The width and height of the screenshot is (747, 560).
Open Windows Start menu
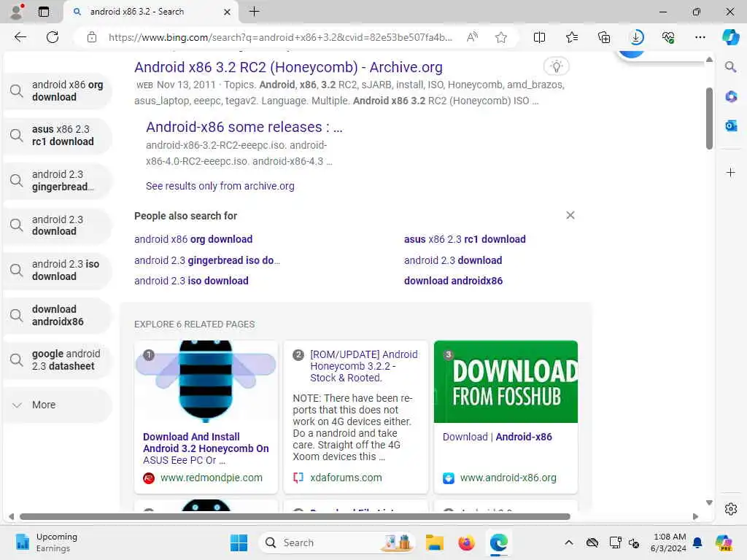tap(239, 542)
